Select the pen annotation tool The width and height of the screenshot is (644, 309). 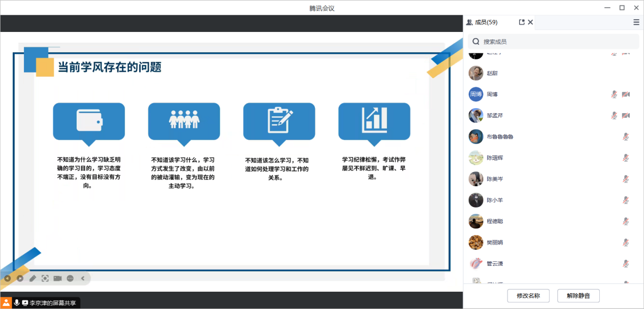[33, 278]
